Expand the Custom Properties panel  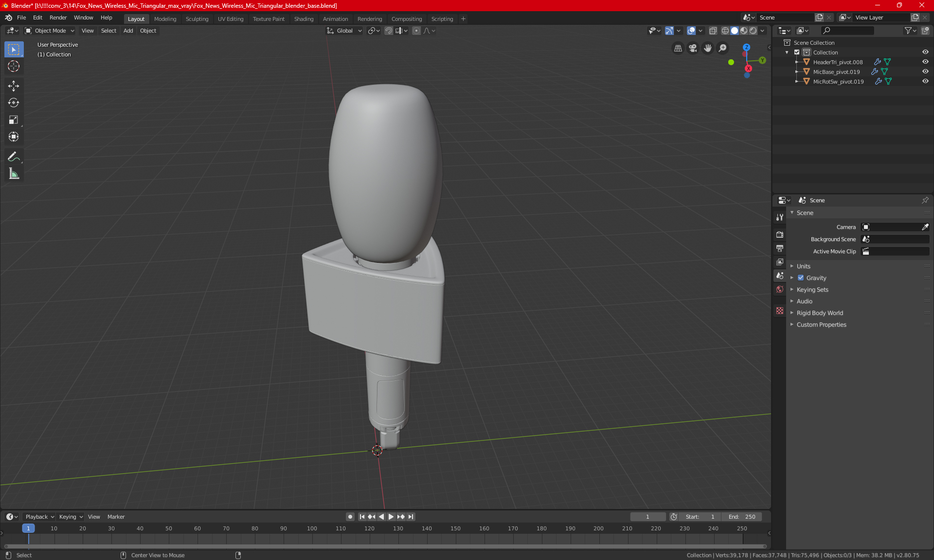[x=821, y=325]
